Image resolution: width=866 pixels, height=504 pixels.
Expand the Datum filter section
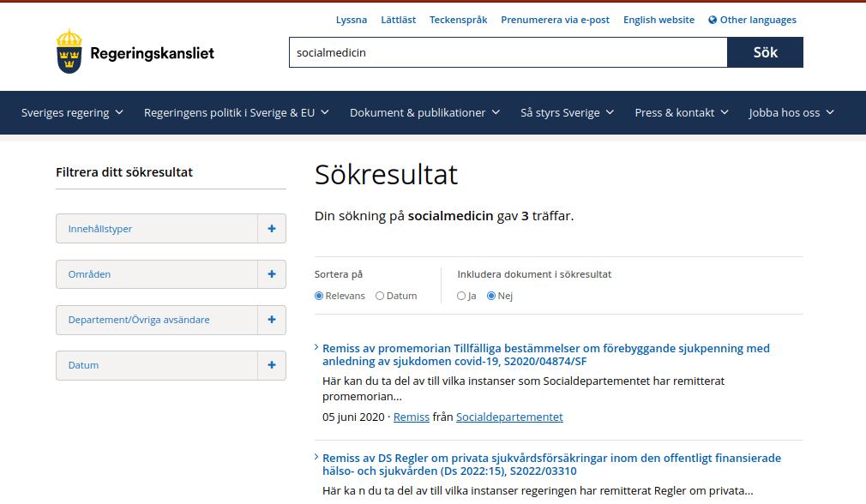[272, 365]
